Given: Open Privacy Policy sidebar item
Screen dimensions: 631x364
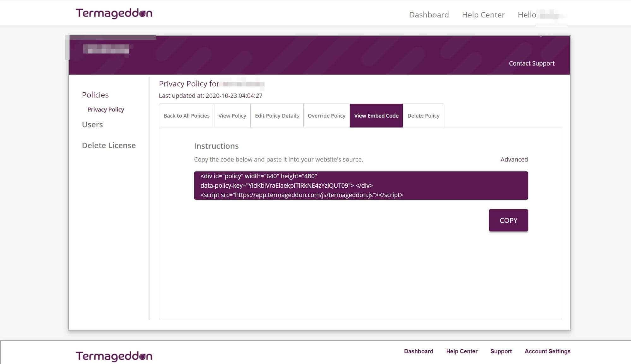Looking at the screenshot, I should (x=106, y=109).
